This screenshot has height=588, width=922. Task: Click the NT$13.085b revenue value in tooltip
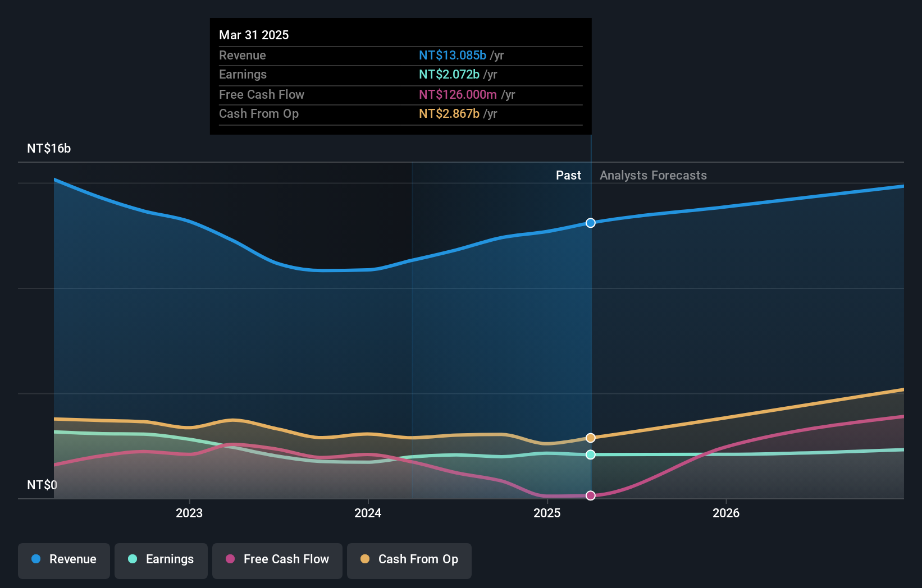click(453, 55)
